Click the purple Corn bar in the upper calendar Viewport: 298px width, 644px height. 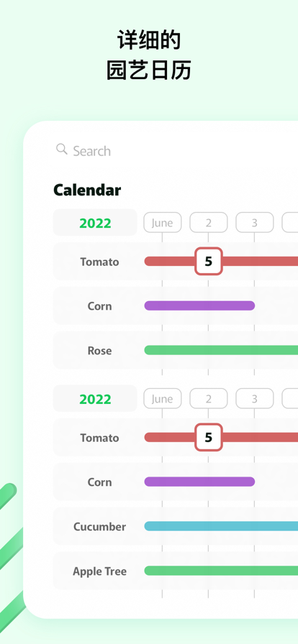tap(199, 305)
